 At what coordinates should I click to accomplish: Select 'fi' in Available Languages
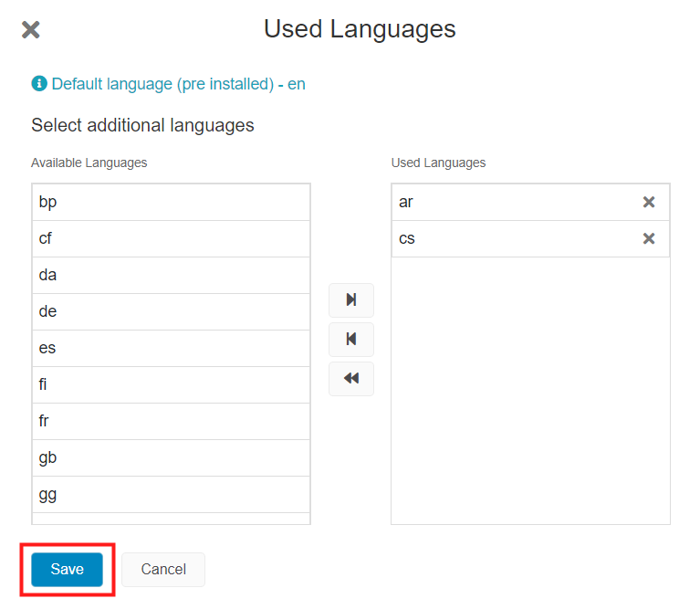171,385
